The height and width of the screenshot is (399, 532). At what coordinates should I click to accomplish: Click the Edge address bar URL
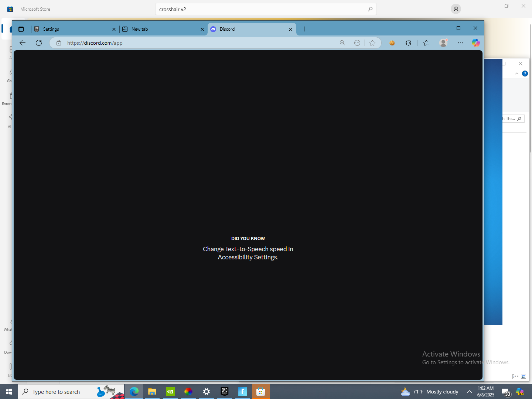pos(95,43)
